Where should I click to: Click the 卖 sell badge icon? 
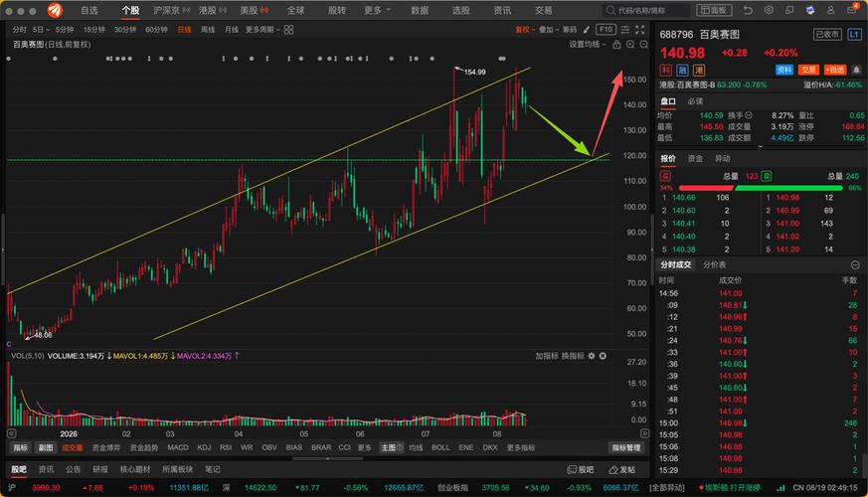767,176
